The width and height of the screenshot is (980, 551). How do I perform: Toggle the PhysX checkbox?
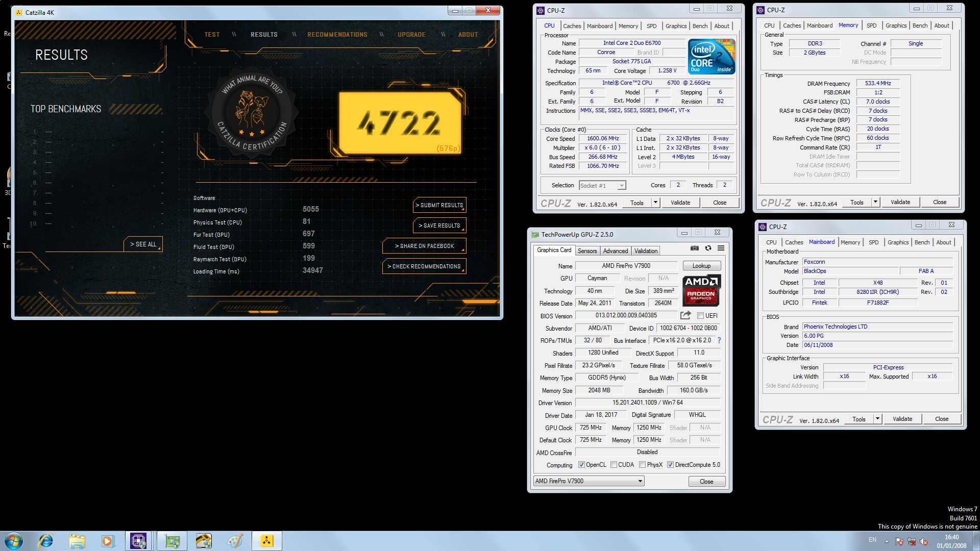point(643,465)
